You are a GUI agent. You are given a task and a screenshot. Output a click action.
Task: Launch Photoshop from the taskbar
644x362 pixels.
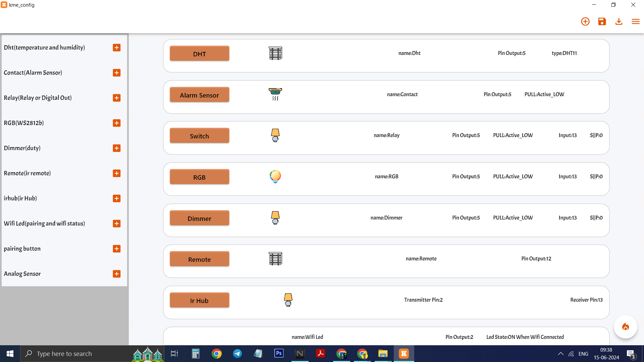[279, 354]
